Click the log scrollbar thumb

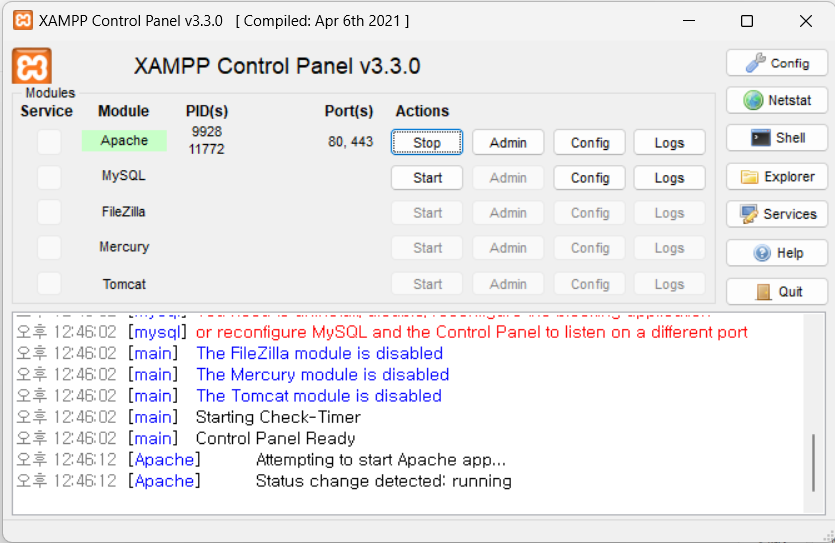point(814,463)
